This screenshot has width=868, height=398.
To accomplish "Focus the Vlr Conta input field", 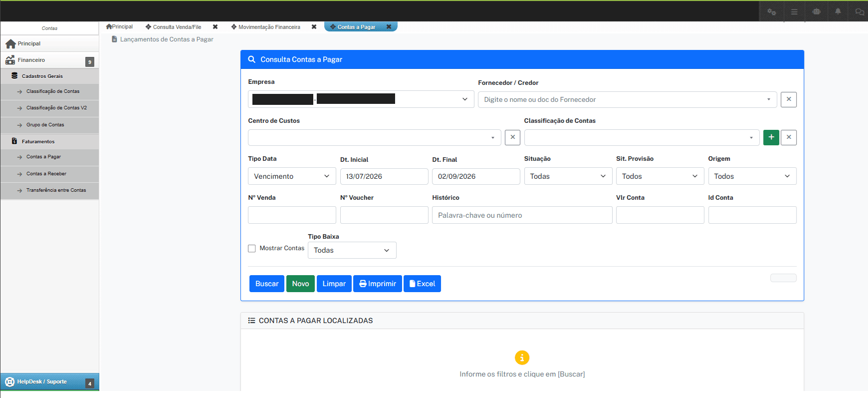I will point(660,215).
